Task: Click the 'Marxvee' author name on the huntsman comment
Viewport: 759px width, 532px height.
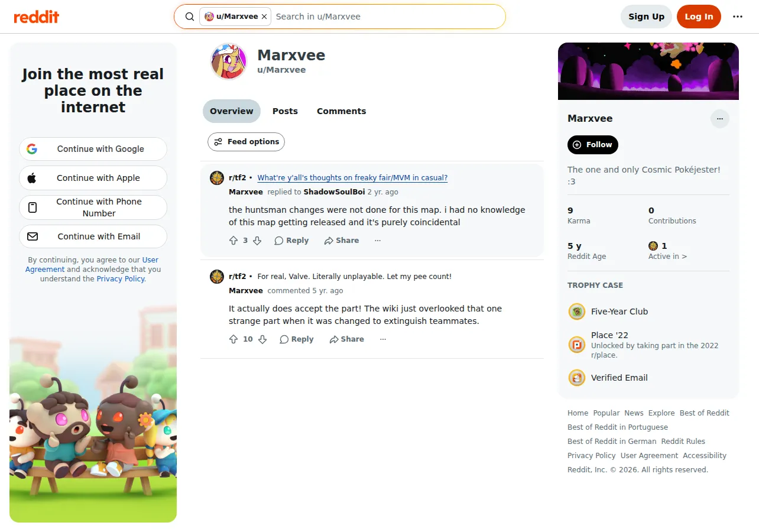Action: (x=246, y=192)
